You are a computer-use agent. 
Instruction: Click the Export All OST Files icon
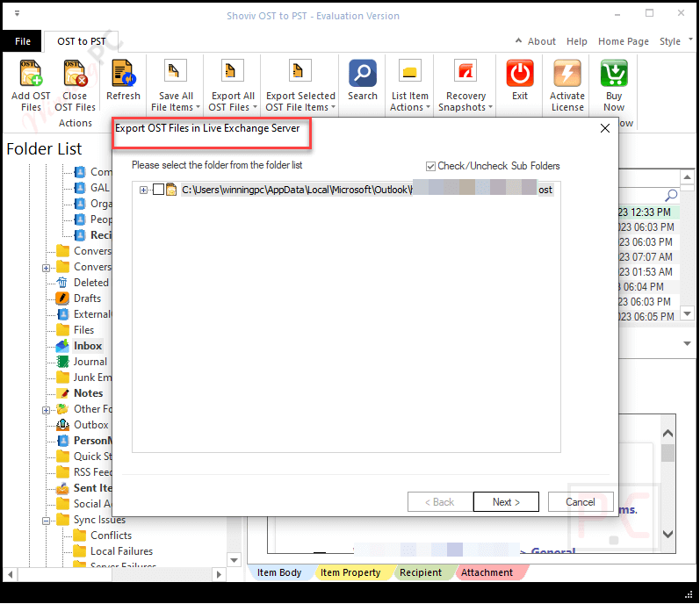pyautogui.click(x=233, y=71)
